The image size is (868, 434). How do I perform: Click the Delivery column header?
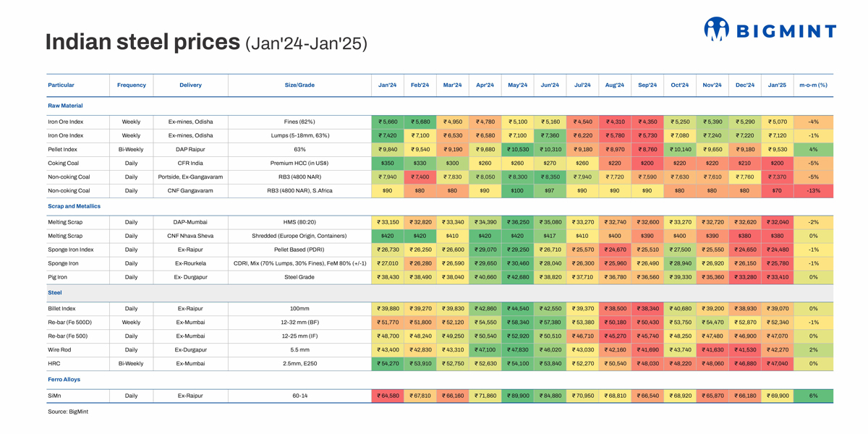pos(190,85)
